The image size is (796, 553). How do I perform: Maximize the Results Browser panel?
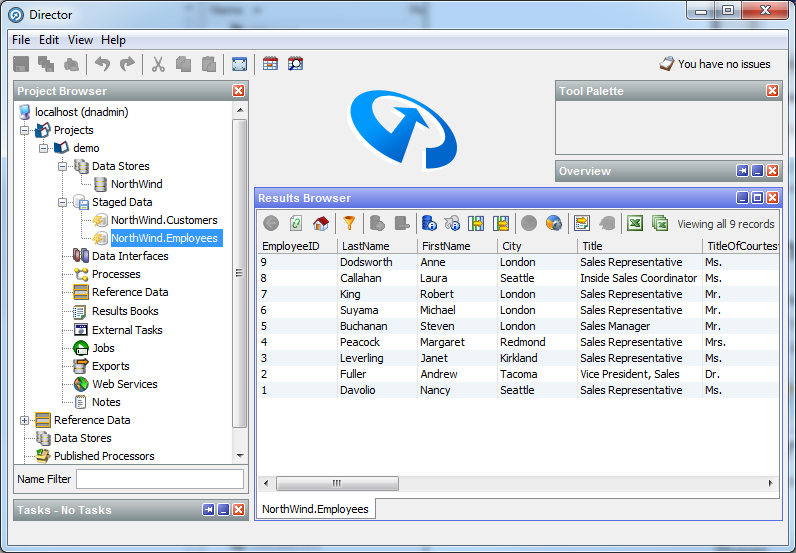[x=757, y=198]
